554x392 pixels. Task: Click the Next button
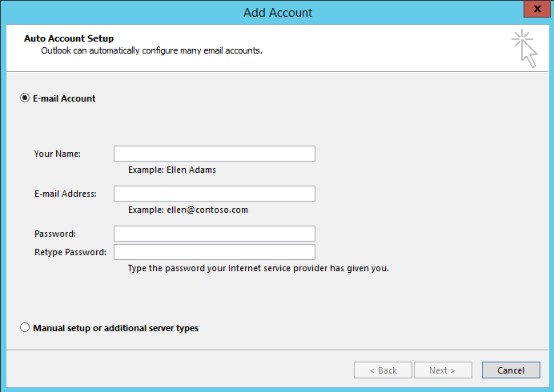[443, 370]
